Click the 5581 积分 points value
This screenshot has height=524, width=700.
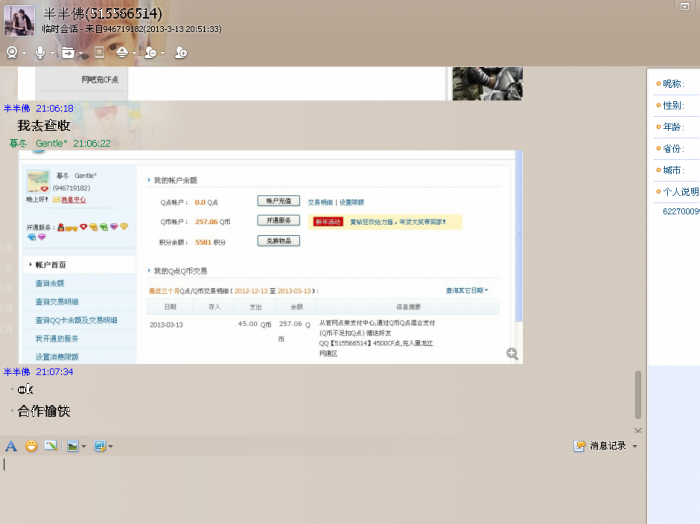210,242
